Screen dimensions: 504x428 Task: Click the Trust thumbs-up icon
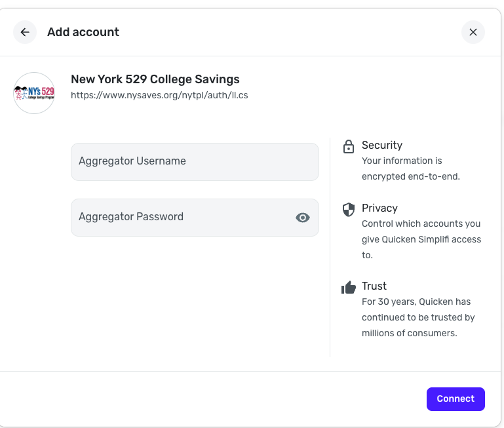[x=349, y=287]
